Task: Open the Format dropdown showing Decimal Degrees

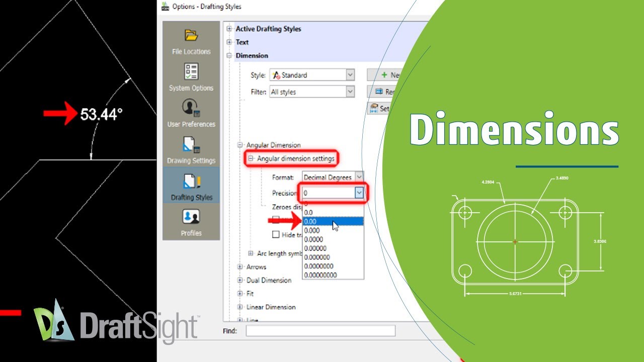Action: [333, 177]
